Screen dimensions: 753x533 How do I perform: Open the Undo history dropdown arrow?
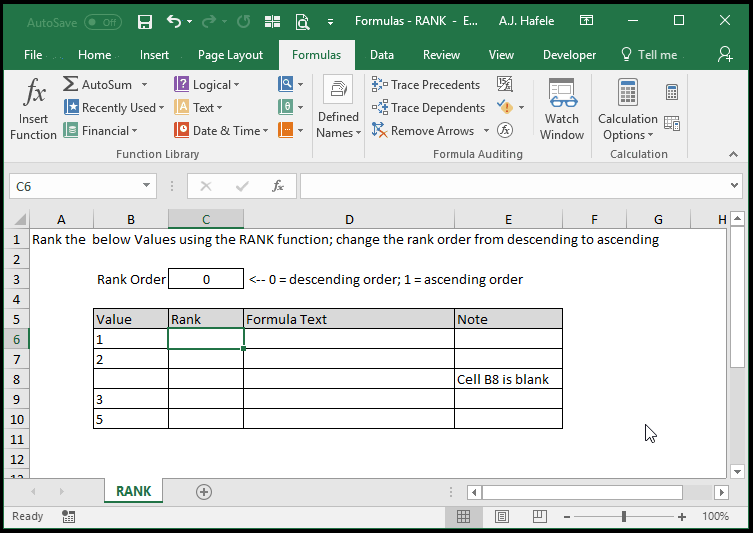point(189,22)
